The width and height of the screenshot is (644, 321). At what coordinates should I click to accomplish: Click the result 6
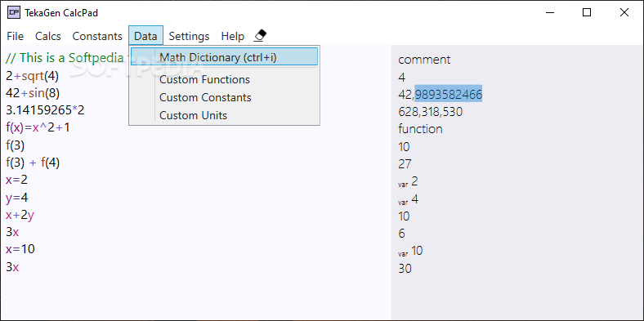(401, 234)
